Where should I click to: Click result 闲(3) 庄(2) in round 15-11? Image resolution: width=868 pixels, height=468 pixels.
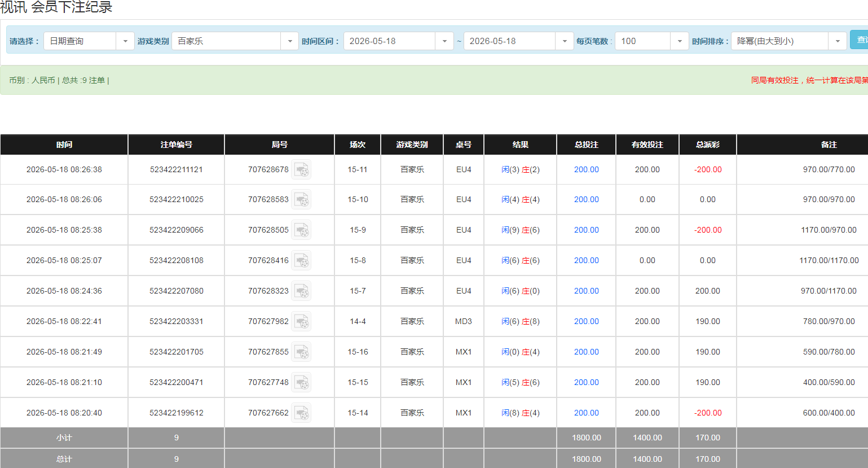(x=521, y=169)
